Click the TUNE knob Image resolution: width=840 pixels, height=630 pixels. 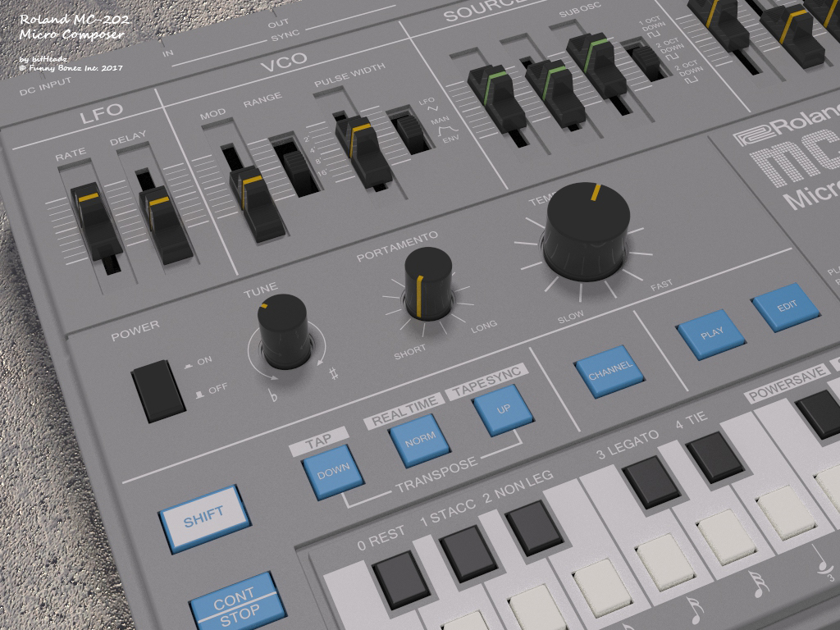tap(283, 331)
